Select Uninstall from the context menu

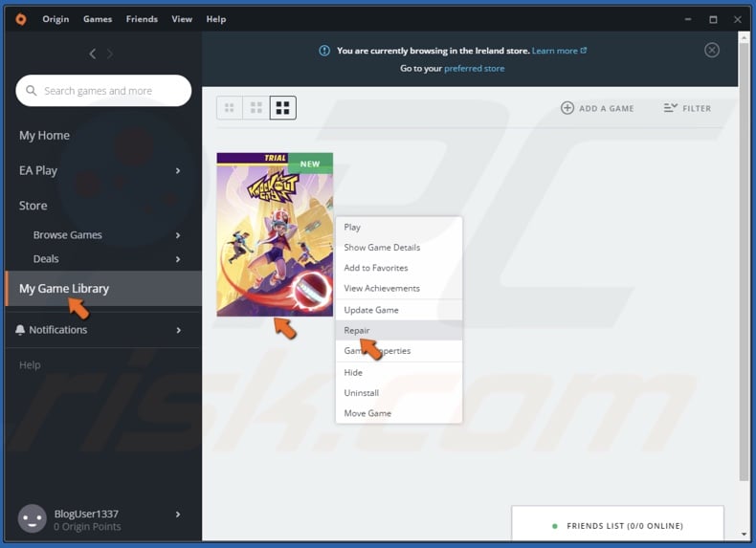(x=399, y=393)
